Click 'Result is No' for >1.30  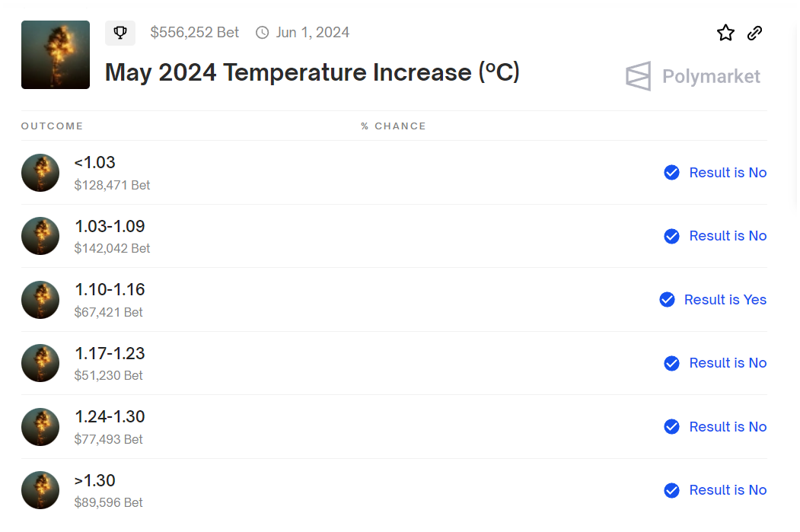(x=728, y=489)
